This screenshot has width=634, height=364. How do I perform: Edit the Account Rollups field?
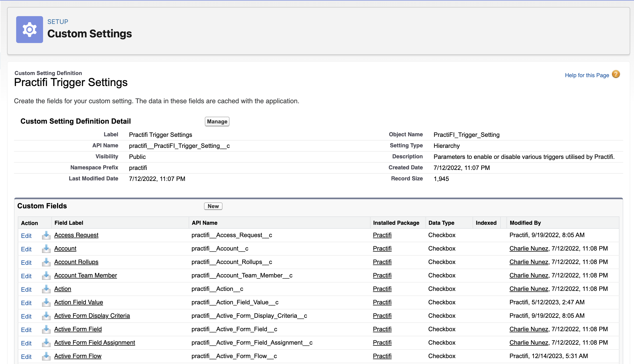coord(26,263)
